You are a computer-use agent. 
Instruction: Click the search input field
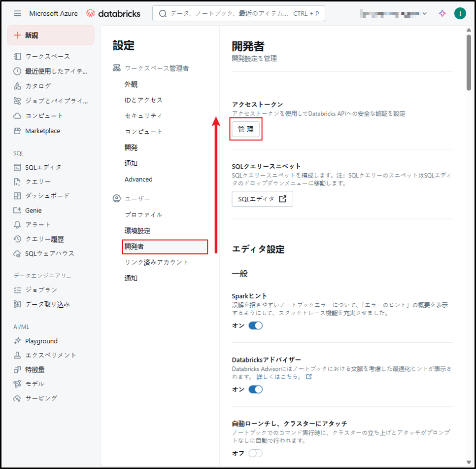coord(238,14)
